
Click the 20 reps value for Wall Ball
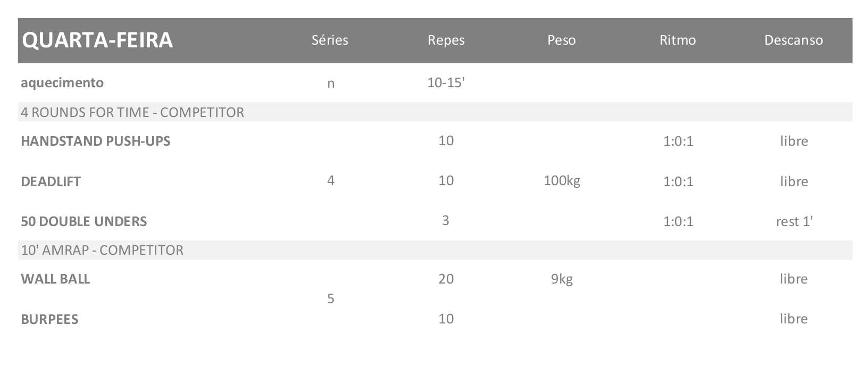pyautogui.click(x=446, y=279)
